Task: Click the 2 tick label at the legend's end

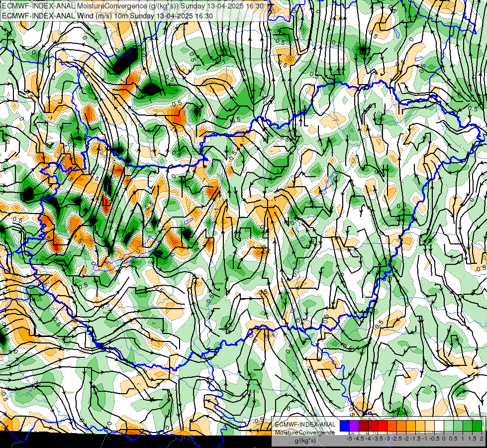Action: [x=482, y=439]
